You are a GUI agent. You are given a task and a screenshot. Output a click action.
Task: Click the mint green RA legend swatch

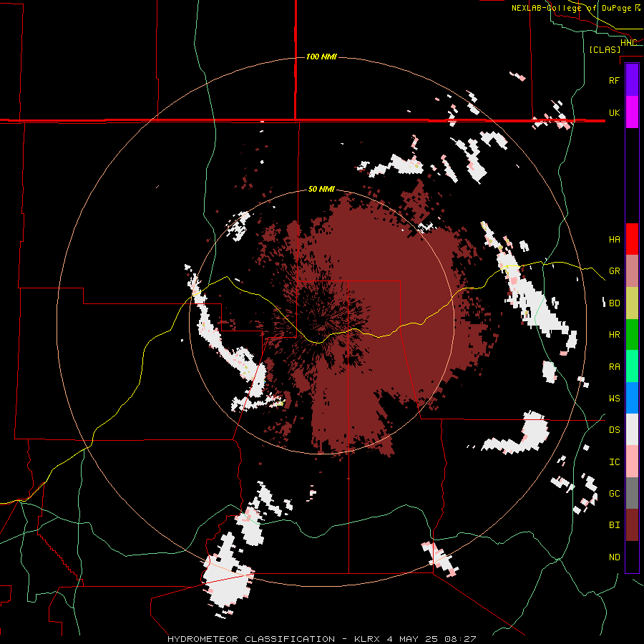coord(632,366)
